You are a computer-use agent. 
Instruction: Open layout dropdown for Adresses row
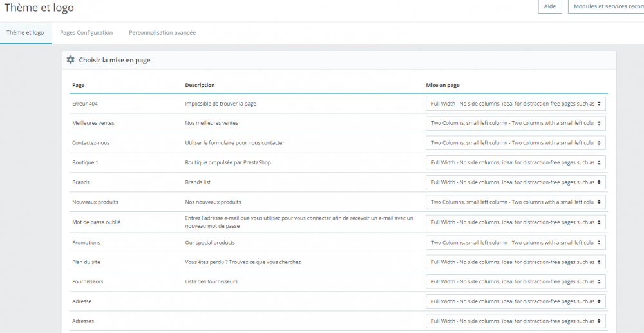tap(516, 321)
